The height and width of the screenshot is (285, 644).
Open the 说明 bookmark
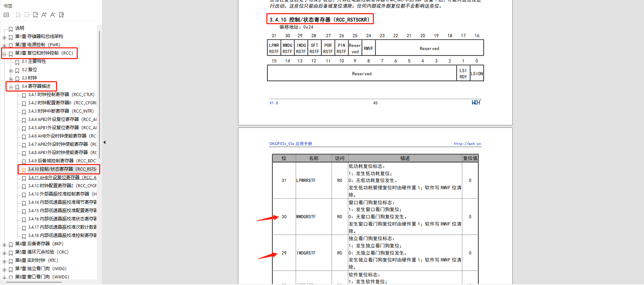(20, 28)
